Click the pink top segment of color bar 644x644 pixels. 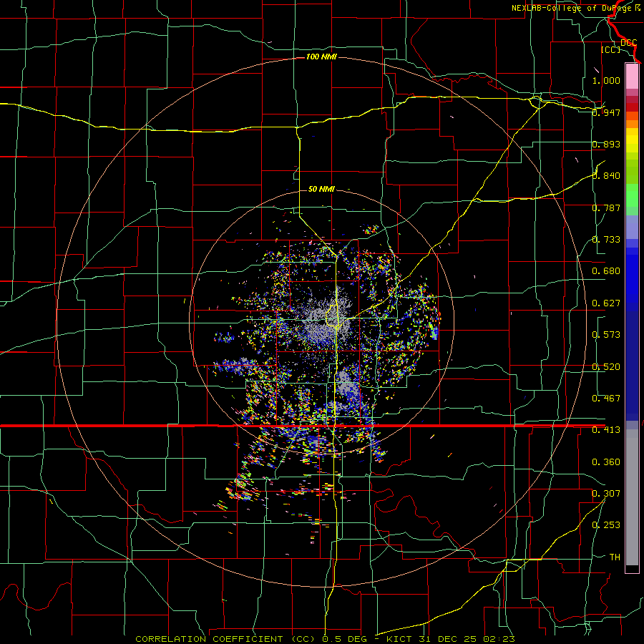tap(632, 76)
